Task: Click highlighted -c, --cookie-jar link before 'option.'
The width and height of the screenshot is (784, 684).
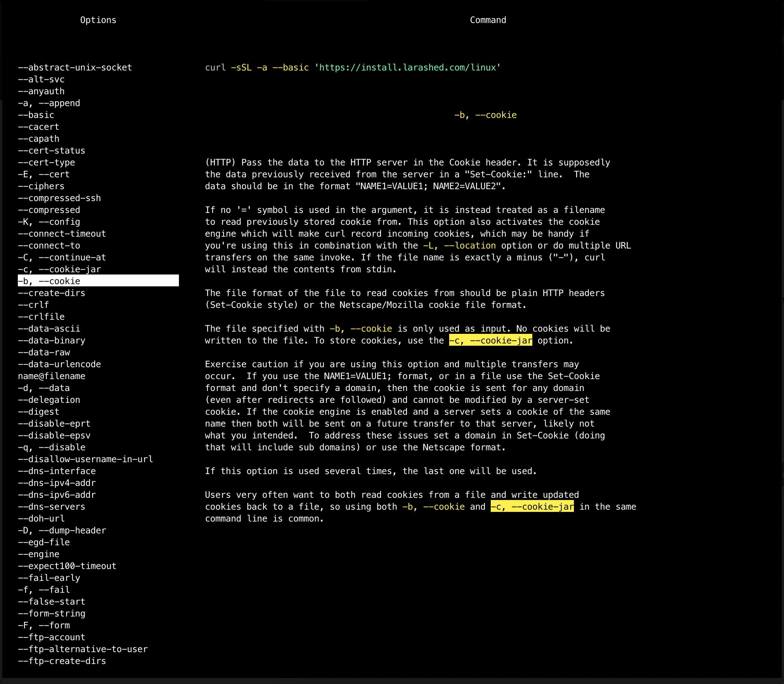Action: [490, 341]
